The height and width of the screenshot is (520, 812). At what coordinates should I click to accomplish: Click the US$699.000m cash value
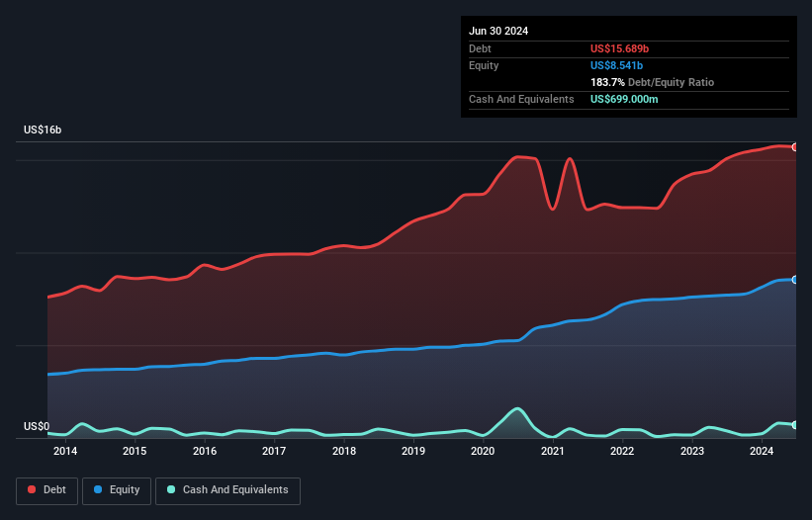[x=624, y=99]
